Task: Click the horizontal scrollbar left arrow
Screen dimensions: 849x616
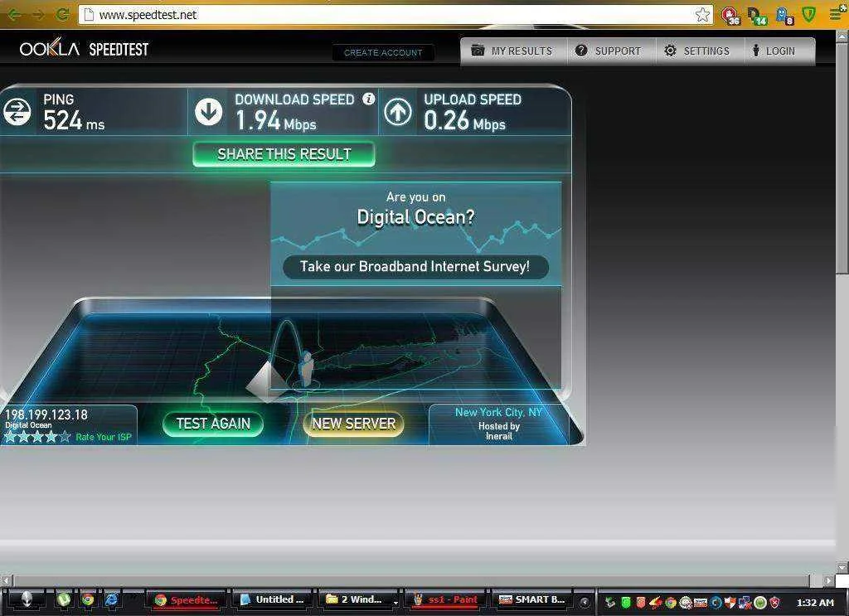Action: pos(6,580)
